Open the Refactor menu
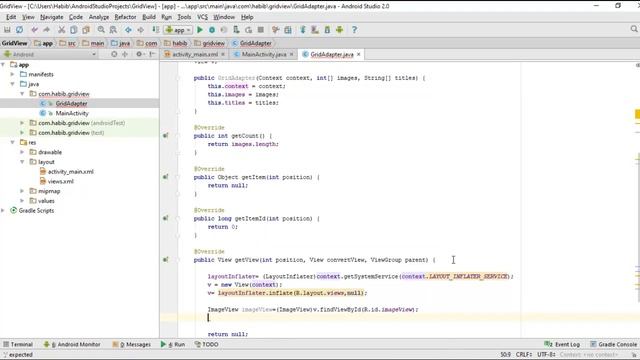The width and height of the screenshot is (640, 360). point(125,17)
